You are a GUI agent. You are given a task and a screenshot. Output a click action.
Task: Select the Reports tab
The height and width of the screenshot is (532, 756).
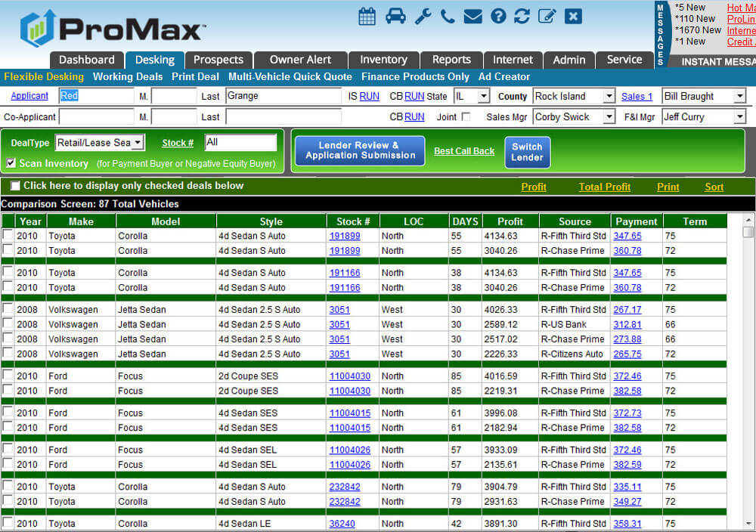click(451, 60)
